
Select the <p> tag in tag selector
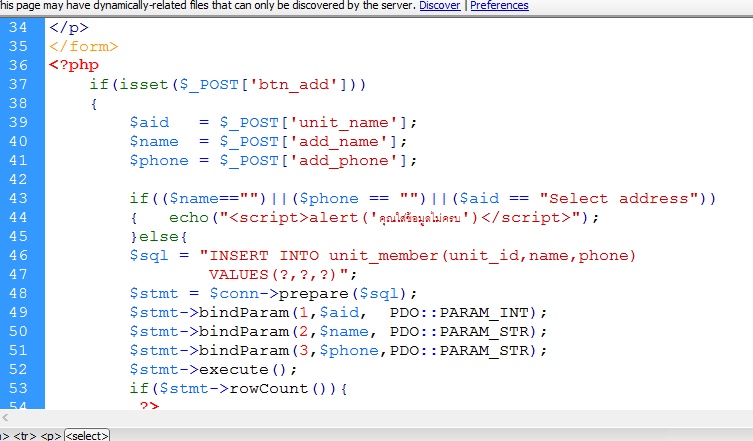coord(50,435)
